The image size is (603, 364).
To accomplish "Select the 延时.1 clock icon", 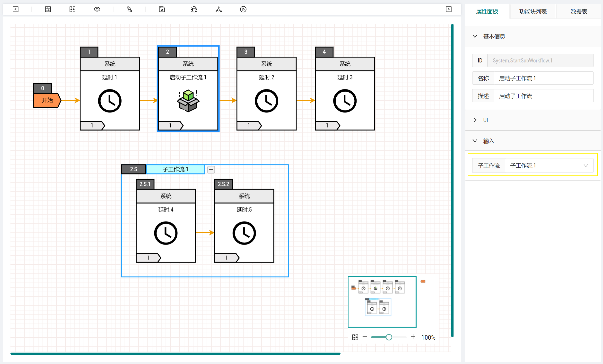I will (x=110, y=101).
